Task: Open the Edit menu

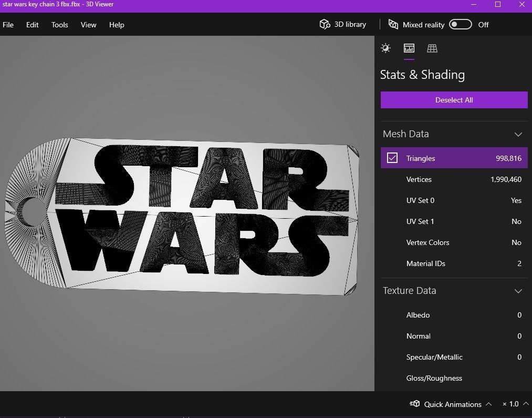Action: 32,25
